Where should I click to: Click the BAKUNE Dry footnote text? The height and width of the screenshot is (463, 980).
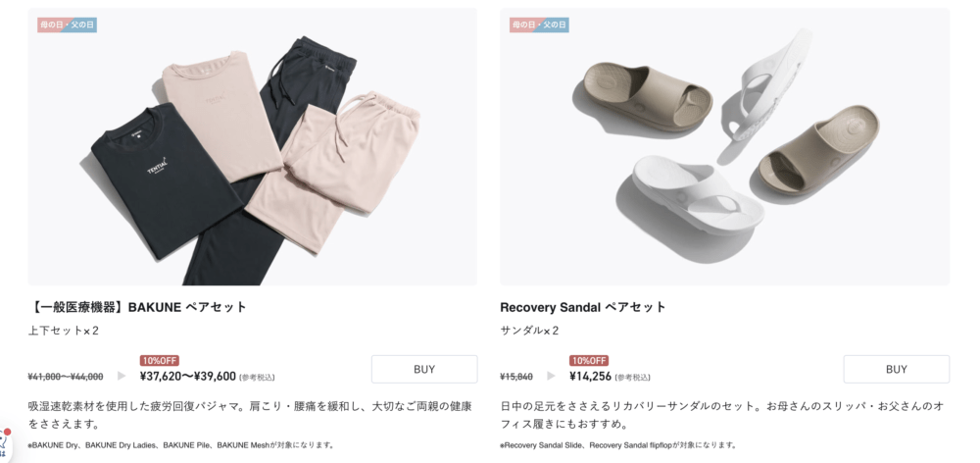(181, 445)
